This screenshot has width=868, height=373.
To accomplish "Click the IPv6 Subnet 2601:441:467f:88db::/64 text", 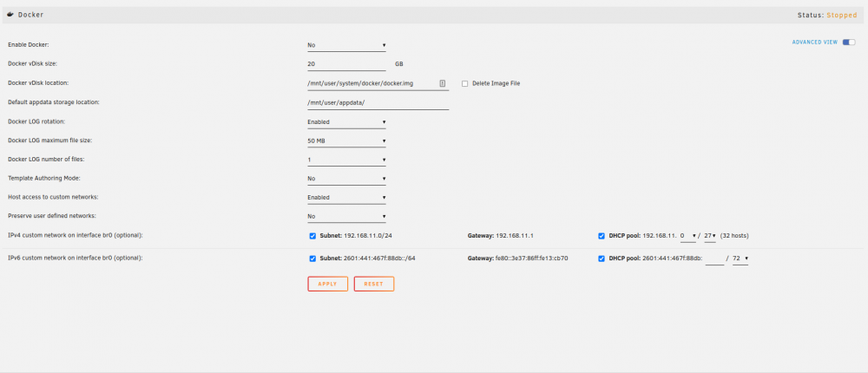I will coord(367,258).
